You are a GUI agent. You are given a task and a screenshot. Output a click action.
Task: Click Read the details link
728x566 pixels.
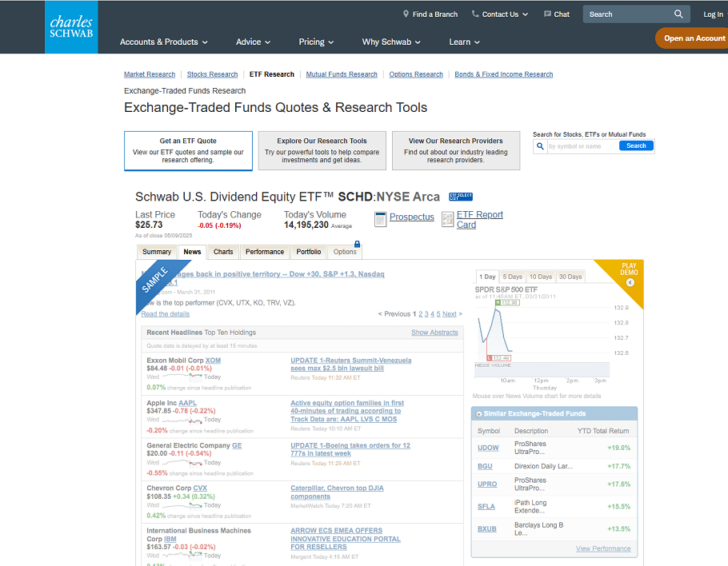(x=166, y=314)
